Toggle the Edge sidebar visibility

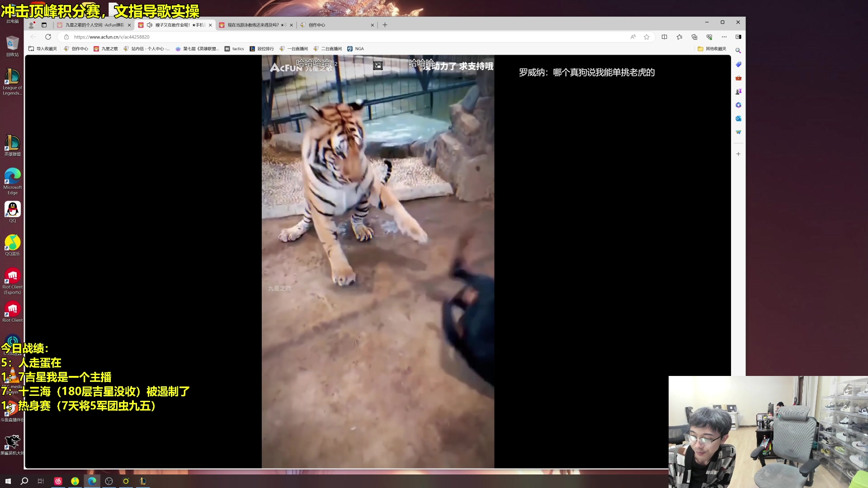[738, 37]
